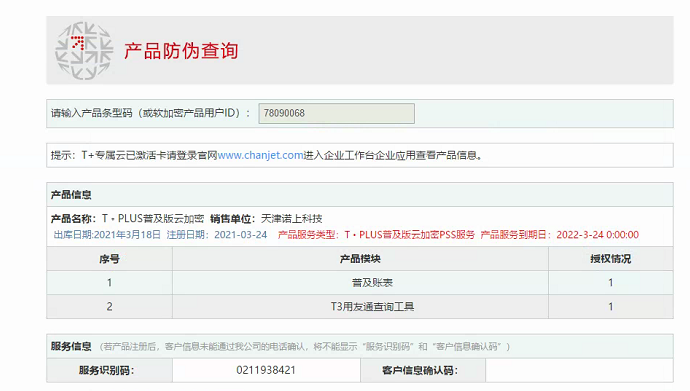
Task: Click the barcode prompt label 请输入产品条型码
Action: click(150, 113)
